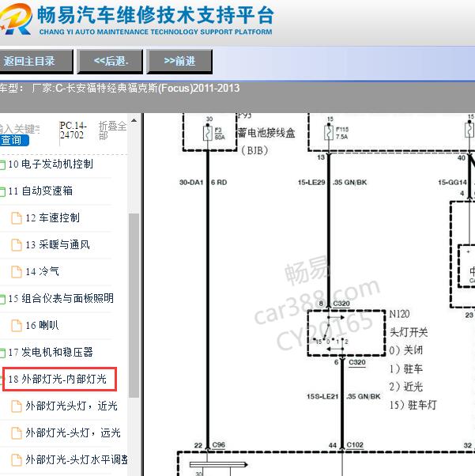Select 11 自动变速箱 label

[x=40, y=191]
